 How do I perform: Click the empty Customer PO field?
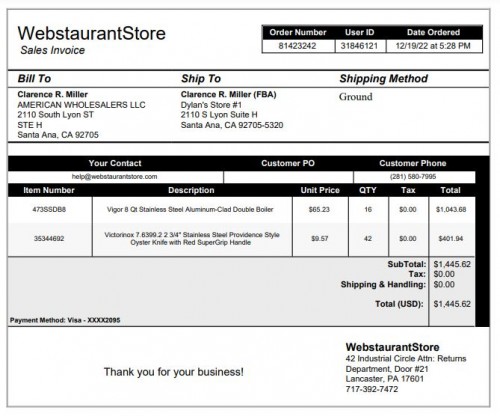point(288,177)
